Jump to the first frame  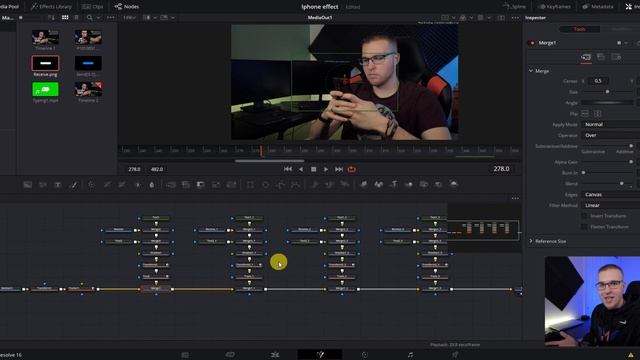coord(288,169)
